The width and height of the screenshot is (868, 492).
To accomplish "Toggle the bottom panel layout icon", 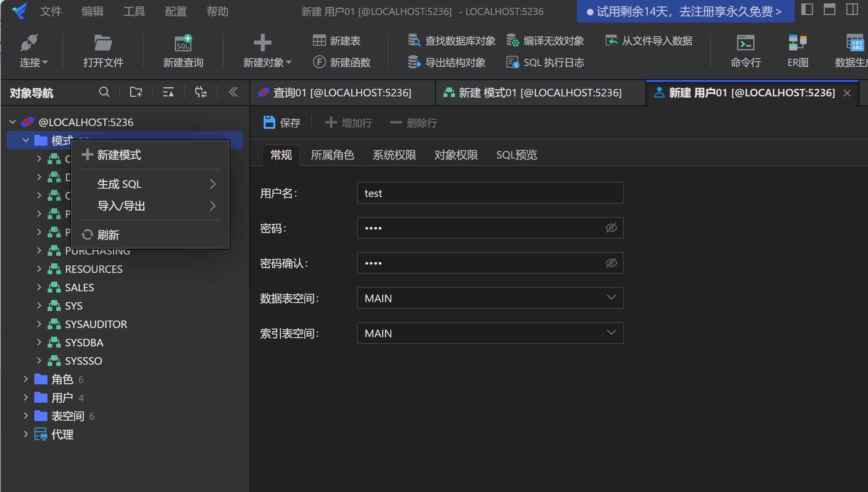I will (829, 9).
